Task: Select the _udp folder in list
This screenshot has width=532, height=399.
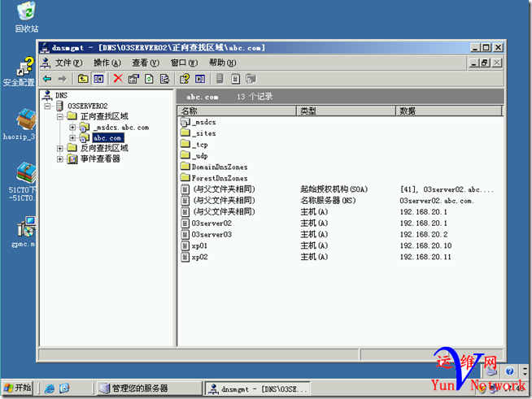Action: click(x=200, y=156)
